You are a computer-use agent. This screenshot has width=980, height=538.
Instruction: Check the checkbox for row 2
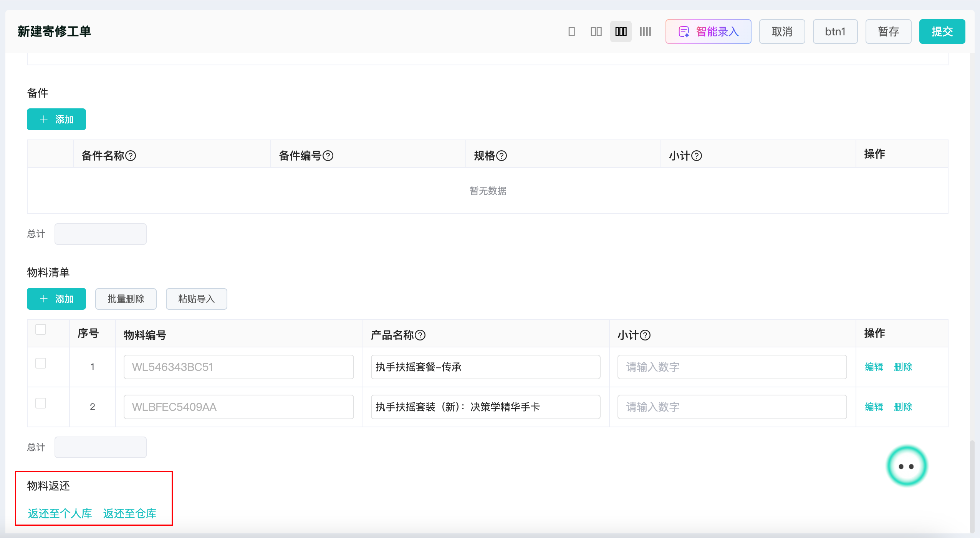click(41, 403)
